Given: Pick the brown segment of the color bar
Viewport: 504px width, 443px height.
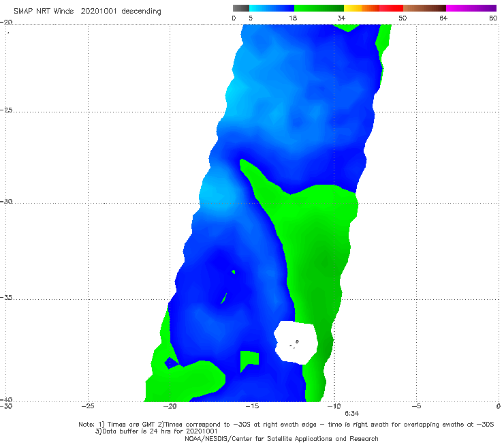Looking at the screenshot, I should click(x=424, y=8).
